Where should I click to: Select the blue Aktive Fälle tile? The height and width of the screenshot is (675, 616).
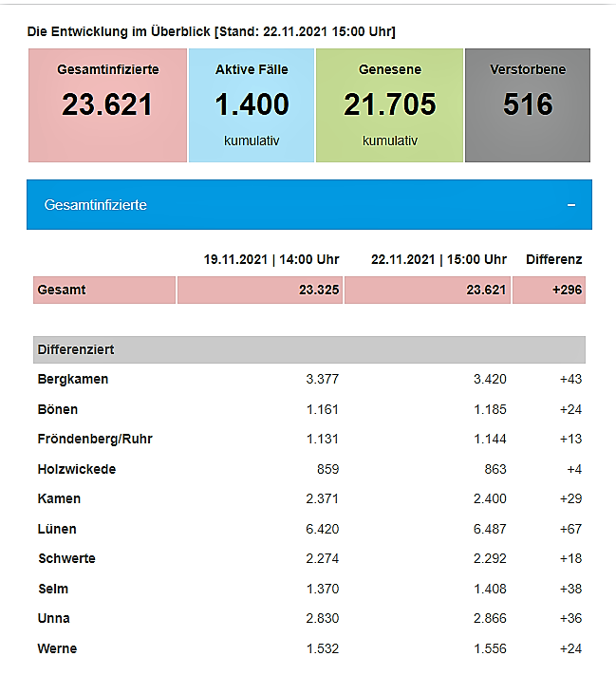click(252, 104)
